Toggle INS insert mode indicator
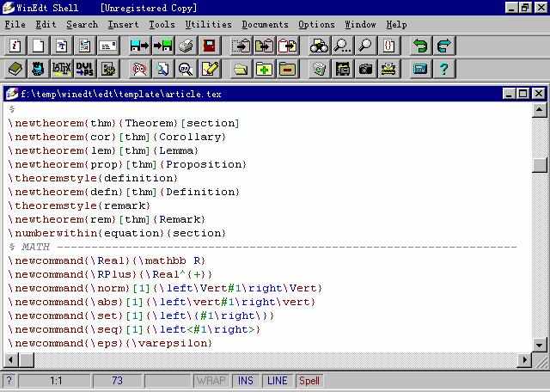This screenshot has height=392, width=550. pyautogui.click(x=246, y=381)
